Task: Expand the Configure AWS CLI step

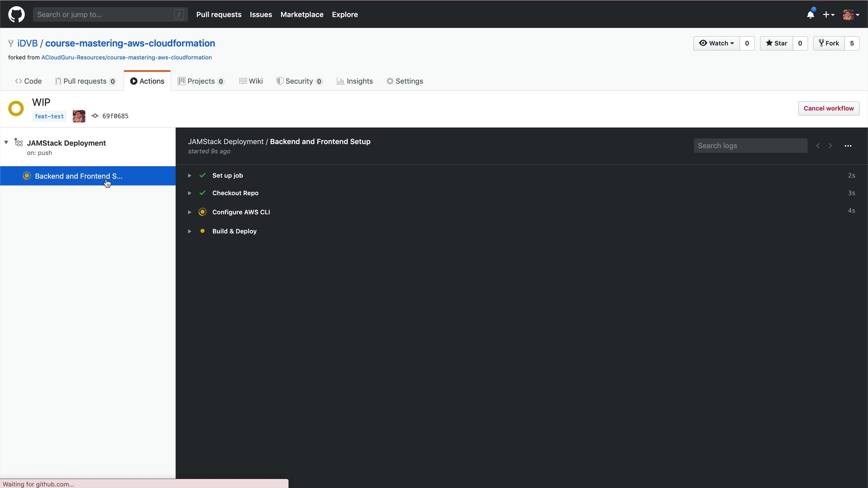Action: tap(189, 212)
